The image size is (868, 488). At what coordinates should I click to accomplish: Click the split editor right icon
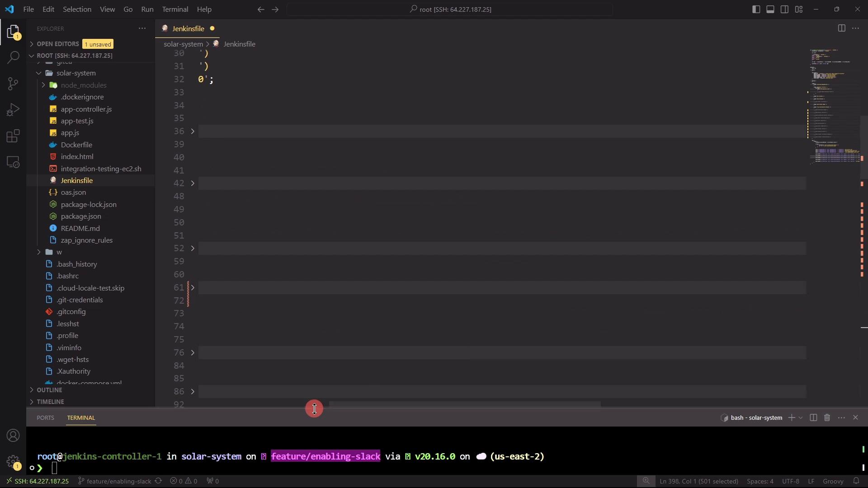click(x=841, y=28)
